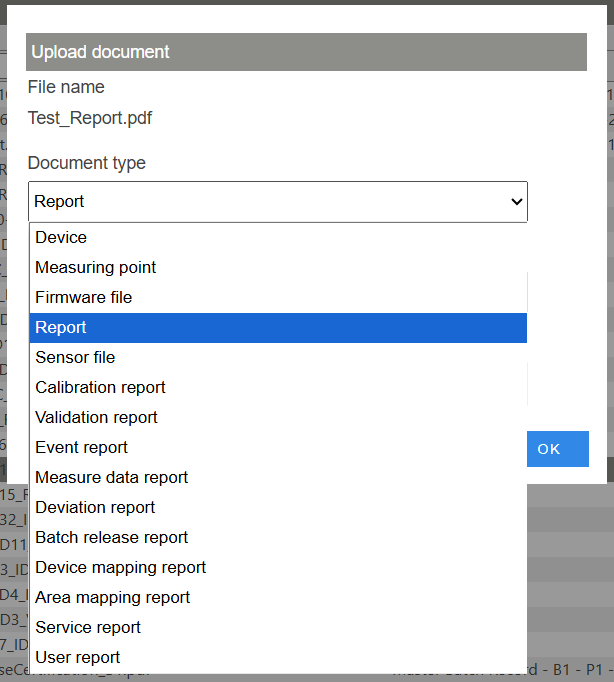Click the 'File name' label

point(66,87)
